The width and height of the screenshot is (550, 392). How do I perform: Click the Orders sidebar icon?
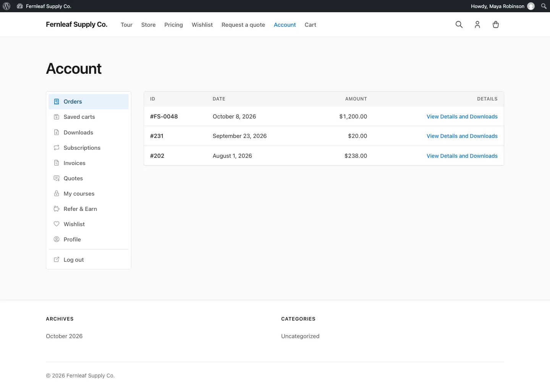(57, 102)
